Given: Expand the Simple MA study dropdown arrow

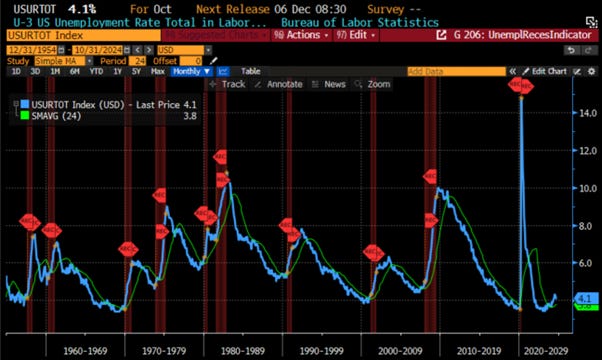Looking at the screenshot, I should [89, 61].
